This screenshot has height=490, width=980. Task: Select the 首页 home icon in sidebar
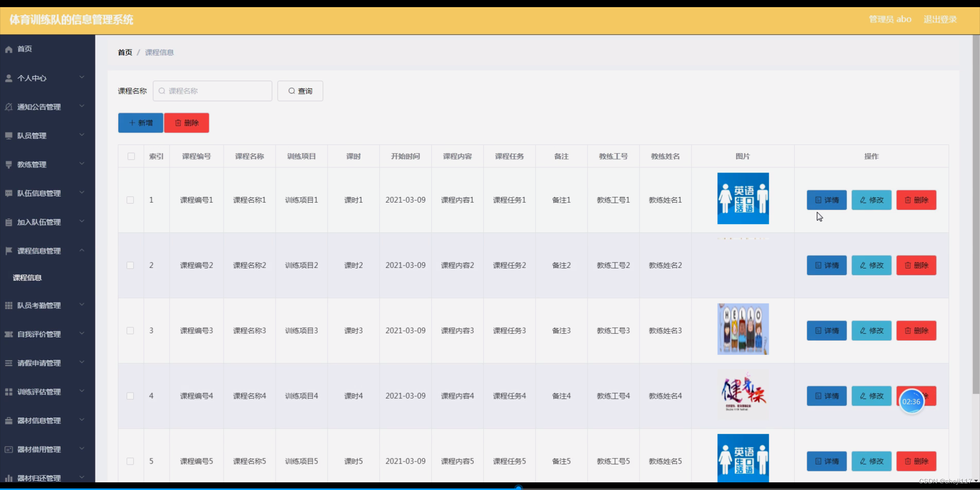[x=8, y=49]
